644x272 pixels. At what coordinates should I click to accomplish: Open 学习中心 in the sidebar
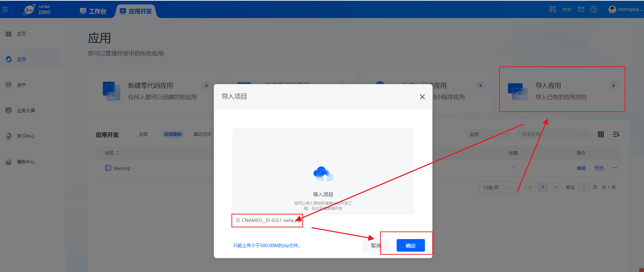[x=26, y=136]
